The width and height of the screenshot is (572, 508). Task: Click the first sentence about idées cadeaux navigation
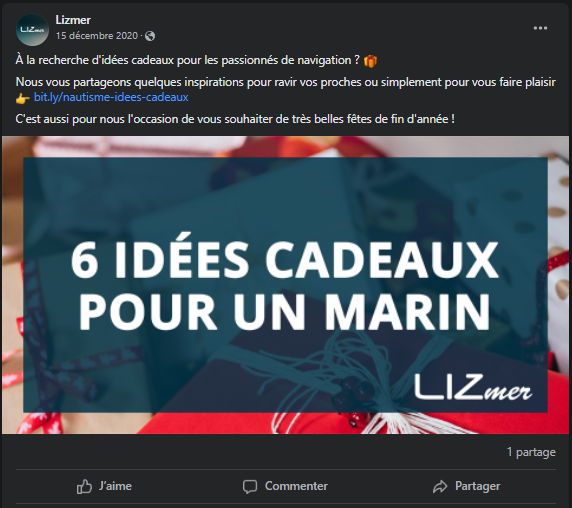[x=188, y=60]
